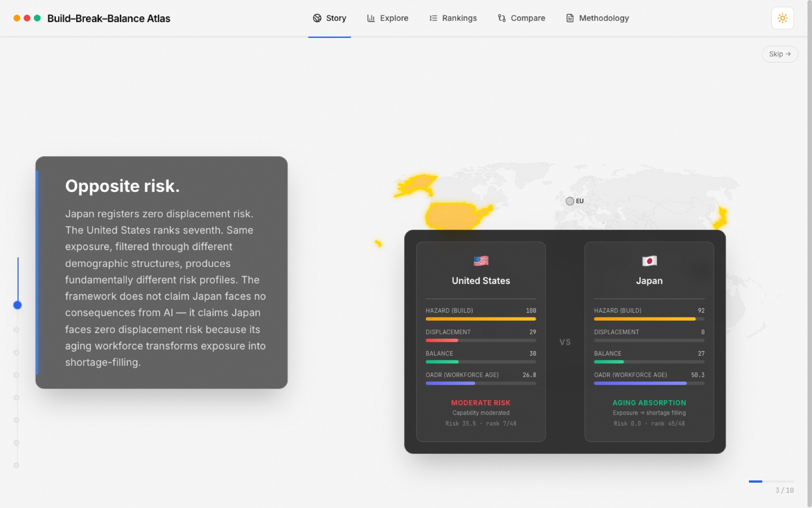
Task: Click the "3 / 10" page counter
Action: tap(784, 490)
